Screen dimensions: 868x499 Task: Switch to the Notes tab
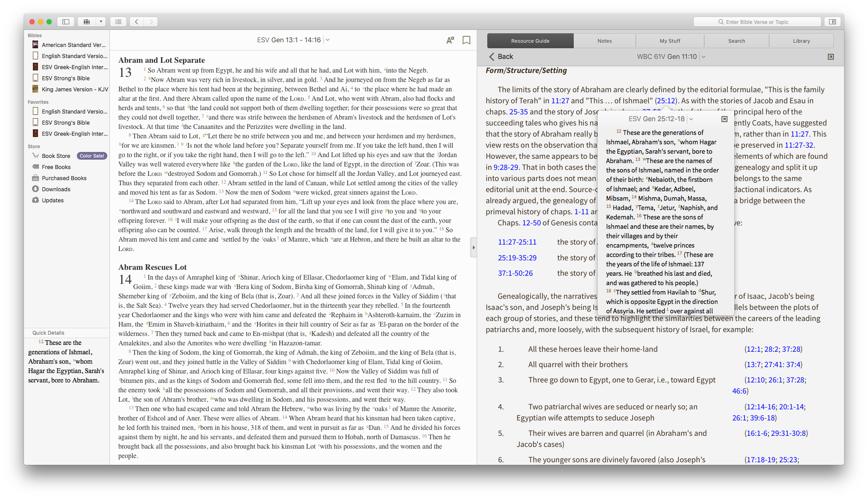[x=604, y=41]
